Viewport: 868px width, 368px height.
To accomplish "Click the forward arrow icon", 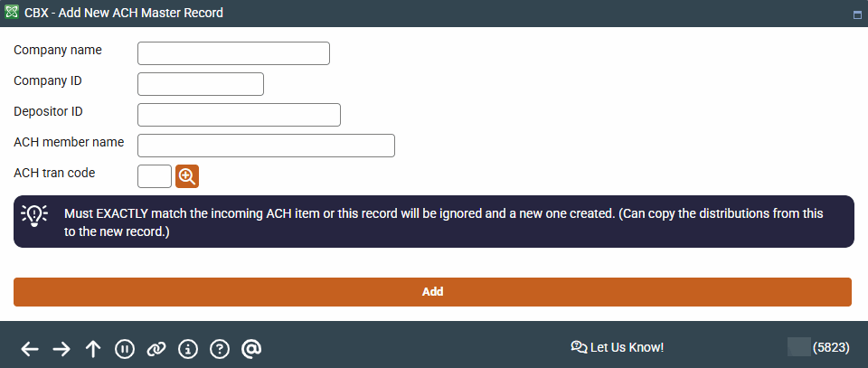I will pyautogui.click(x=61, y=349).
